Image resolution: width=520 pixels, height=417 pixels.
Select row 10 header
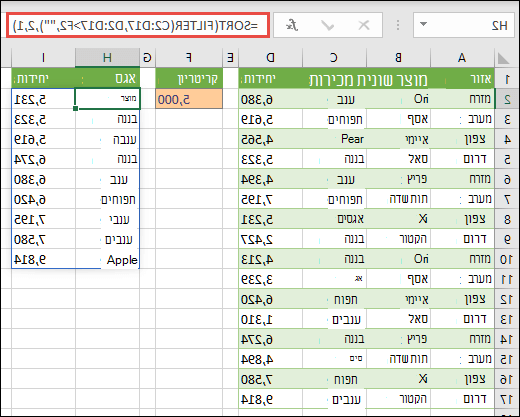507,259
